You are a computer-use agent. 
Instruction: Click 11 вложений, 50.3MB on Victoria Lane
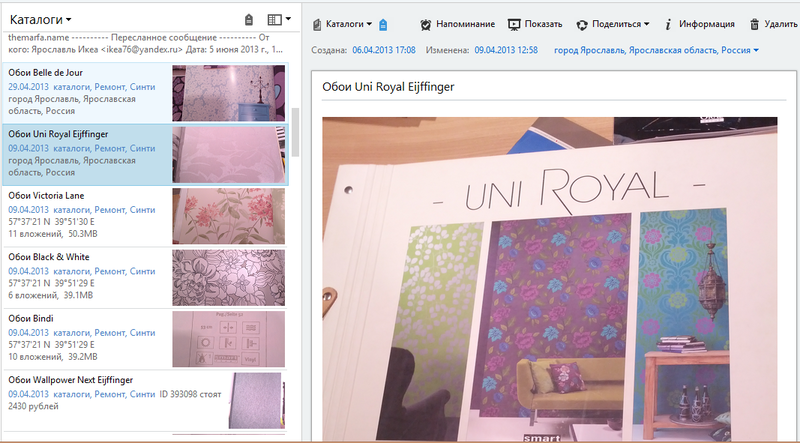pyautogui.click(x=53, y=234)
